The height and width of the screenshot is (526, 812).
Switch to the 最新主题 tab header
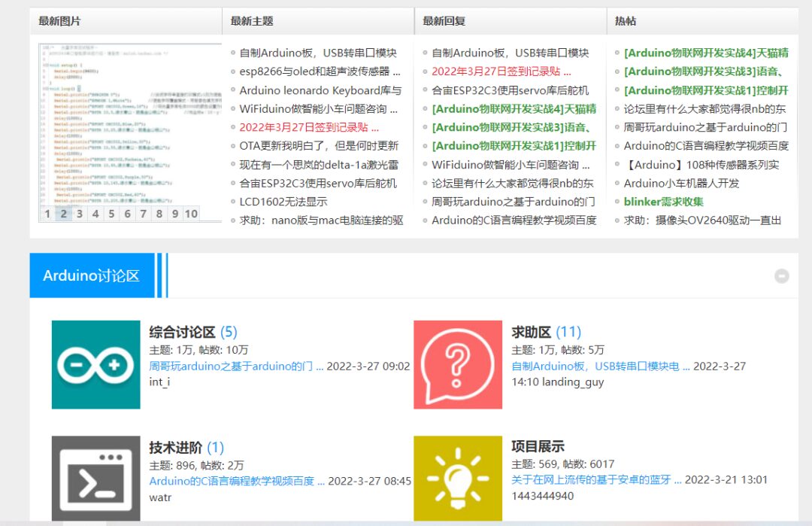[x=252, y=21]
